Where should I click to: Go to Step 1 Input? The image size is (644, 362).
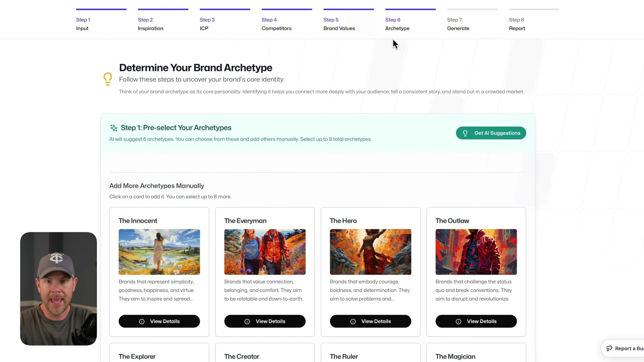point(101,21)
